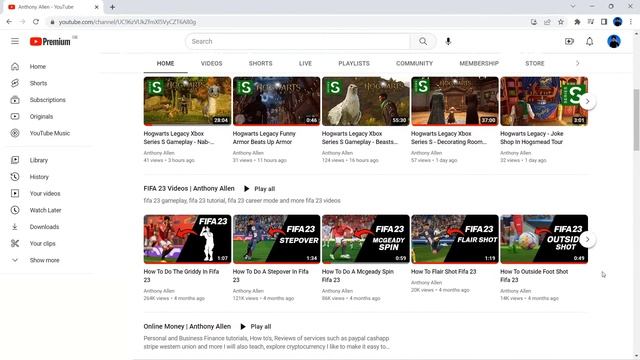Show next channel tabs with chevron
640x360 pixels.
pos(577,63)
